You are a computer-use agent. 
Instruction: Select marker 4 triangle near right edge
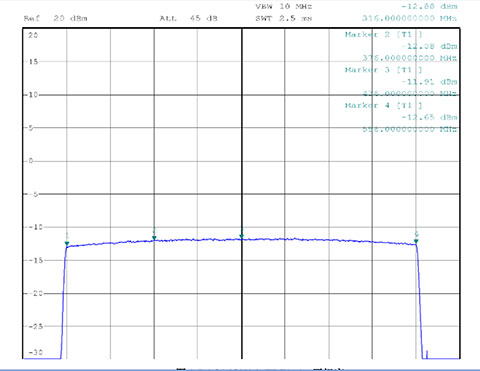[x=416, y=241]
